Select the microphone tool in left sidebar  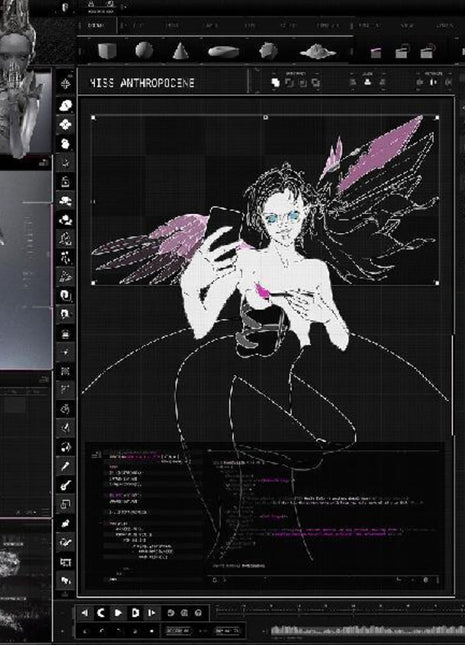[x=65, y=466]
